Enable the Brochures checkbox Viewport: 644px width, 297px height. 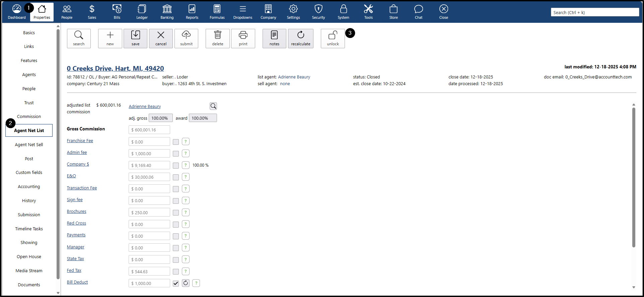pos(176,213)
